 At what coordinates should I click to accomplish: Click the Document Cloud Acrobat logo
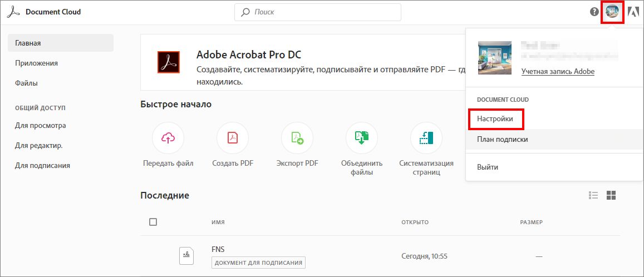click(13, 12)
